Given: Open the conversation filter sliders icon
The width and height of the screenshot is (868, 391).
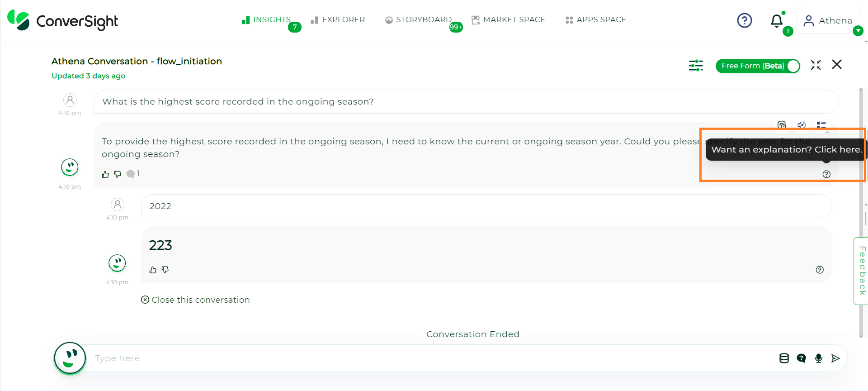Looking at the screenshot, I should [696, 66].
